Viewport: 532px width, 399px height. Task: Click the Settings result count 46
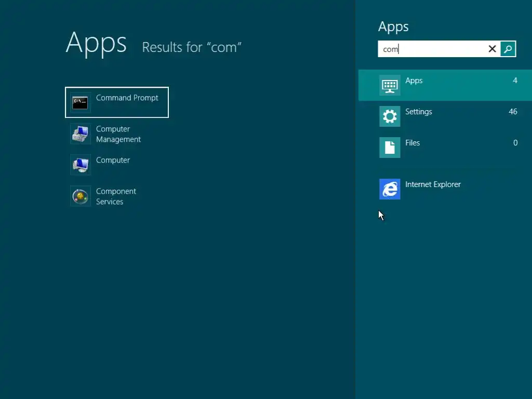513,112
